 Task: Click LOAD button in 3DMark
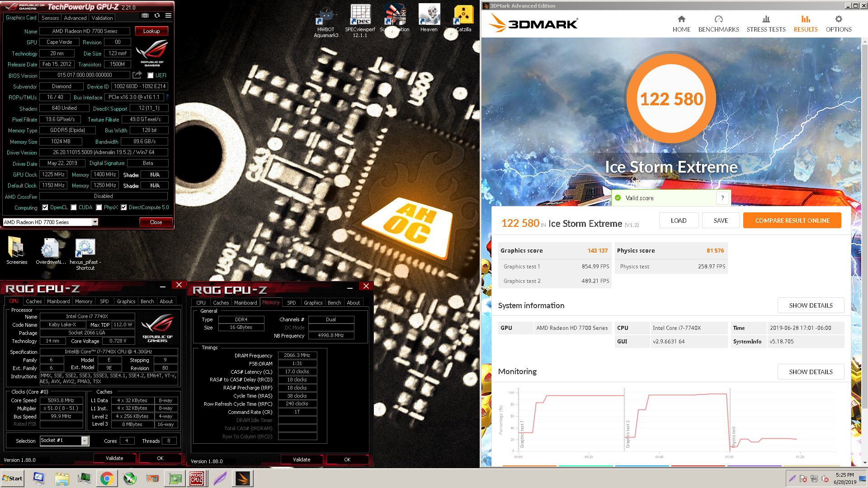point(679,221)
